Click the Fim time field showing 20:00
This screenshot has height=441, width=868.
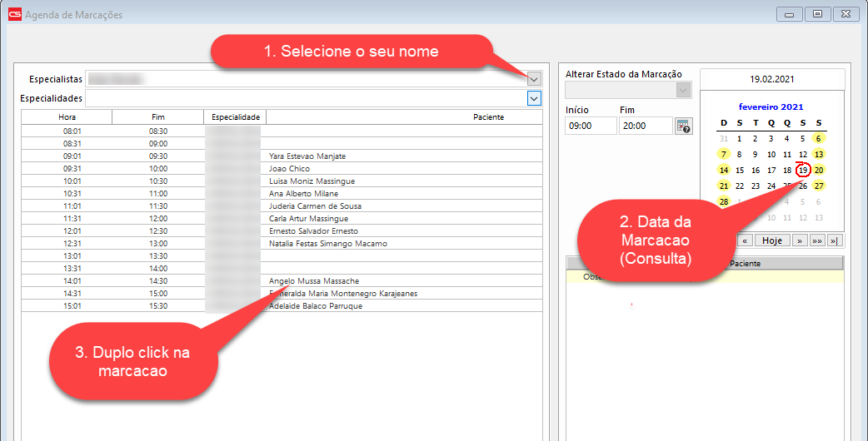pyautogui.click(x=644, y=126)
